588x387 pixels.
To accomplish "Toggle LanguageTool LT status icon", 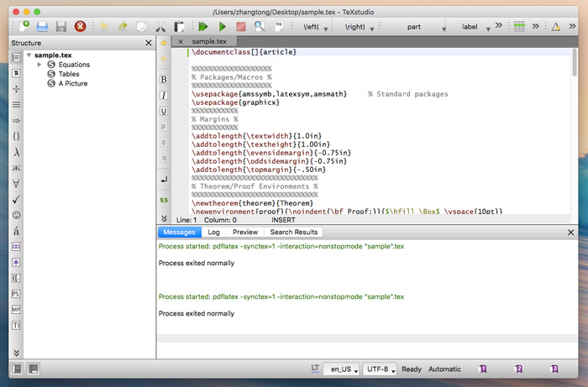I will coord(315,369).
